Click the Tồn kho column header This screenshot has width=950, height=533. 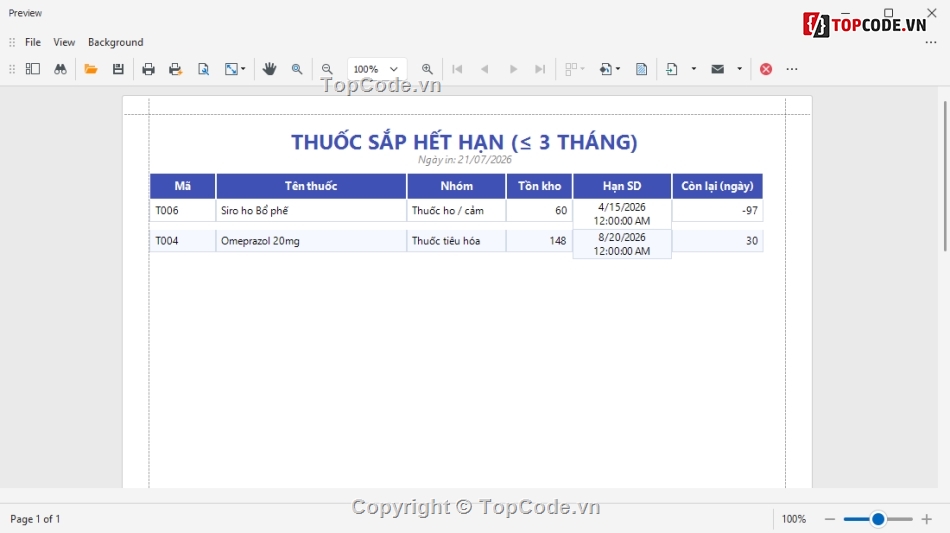539,186
